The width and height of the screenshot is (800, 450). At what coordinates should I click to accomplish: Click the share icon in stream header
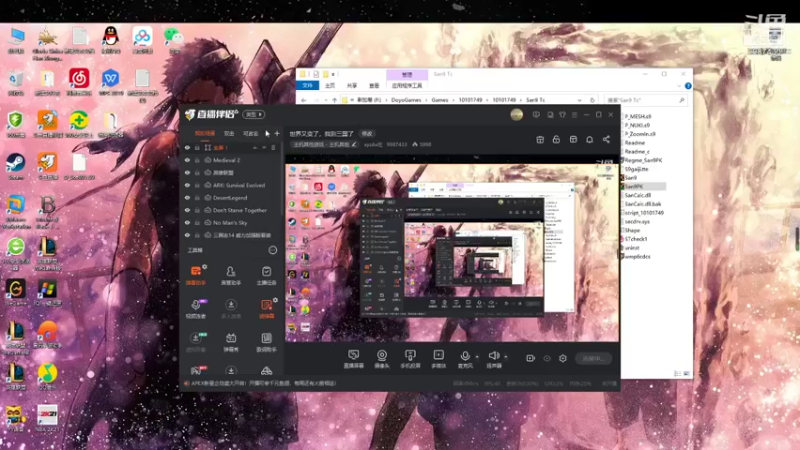[x=606, y=139]
